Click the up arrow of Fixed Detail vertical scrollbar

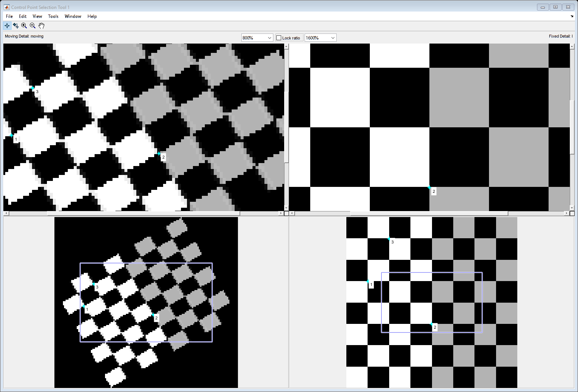(x=572, y=47)
